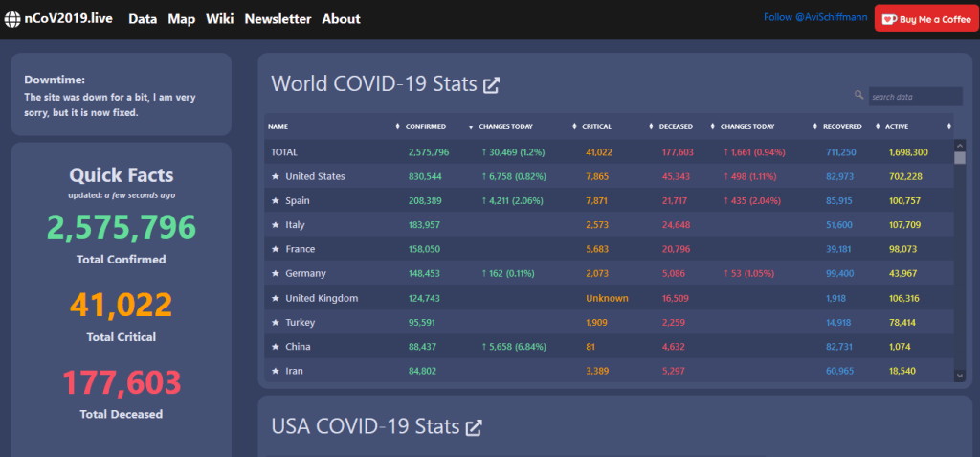Sort table by Recovered column header
This screenshot has width=980, height=457.
click(x=842, y=126)
